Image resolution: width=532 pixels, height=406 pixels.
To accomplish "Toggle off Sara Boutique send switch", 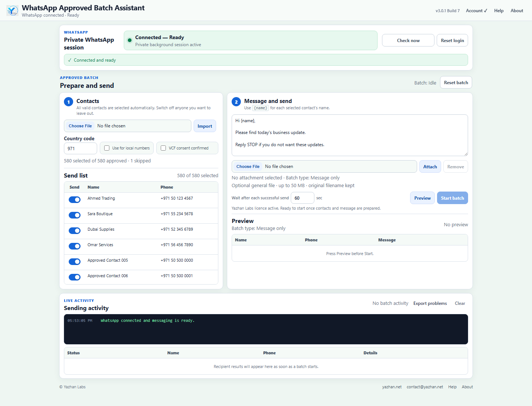I will point(75,215).
